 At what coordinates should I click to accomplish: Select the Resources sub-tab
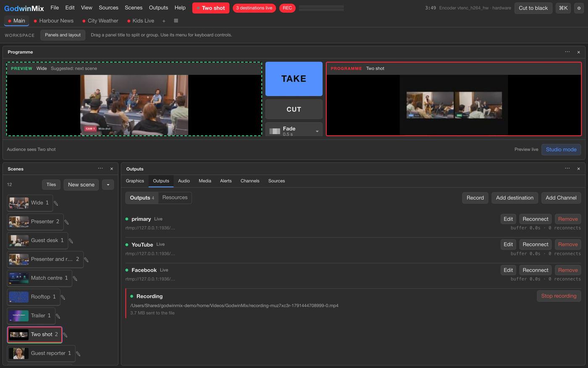tap(175, 198)
